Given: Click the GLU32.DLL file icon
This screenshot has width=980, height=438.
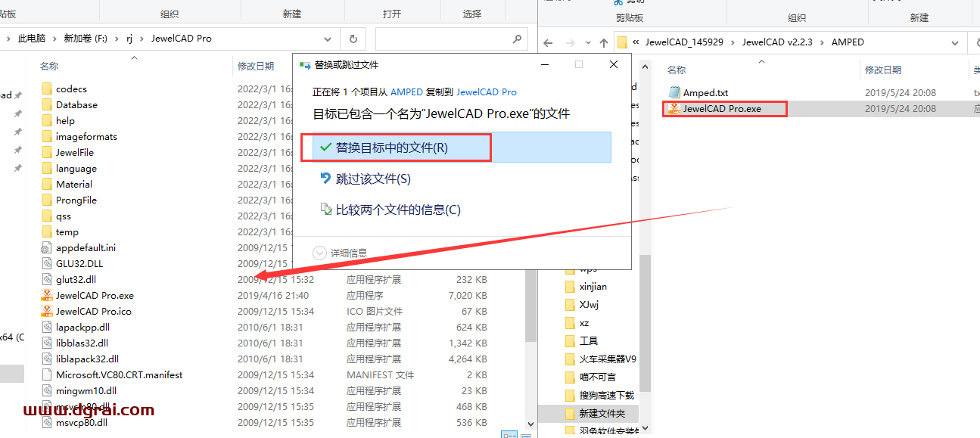Looking at the screenshot, I should pyautogui.click(x=47, y=263).
